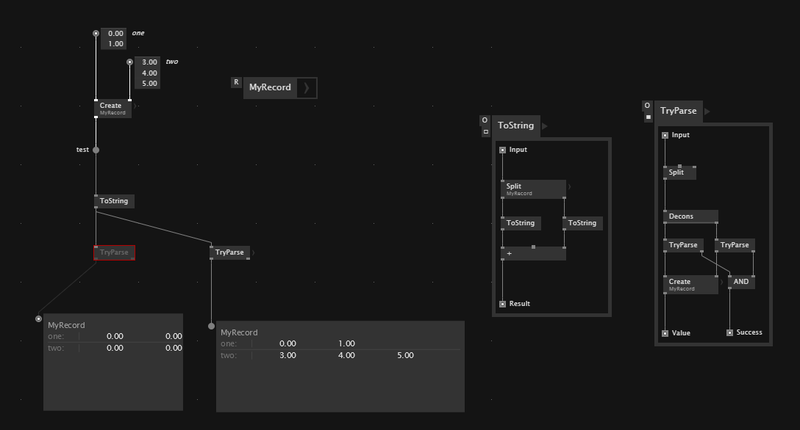The width and height of the screenshot is (800, 430).
Task: Click the Input pin in ToString operation
Action: (x=503, y=151)
